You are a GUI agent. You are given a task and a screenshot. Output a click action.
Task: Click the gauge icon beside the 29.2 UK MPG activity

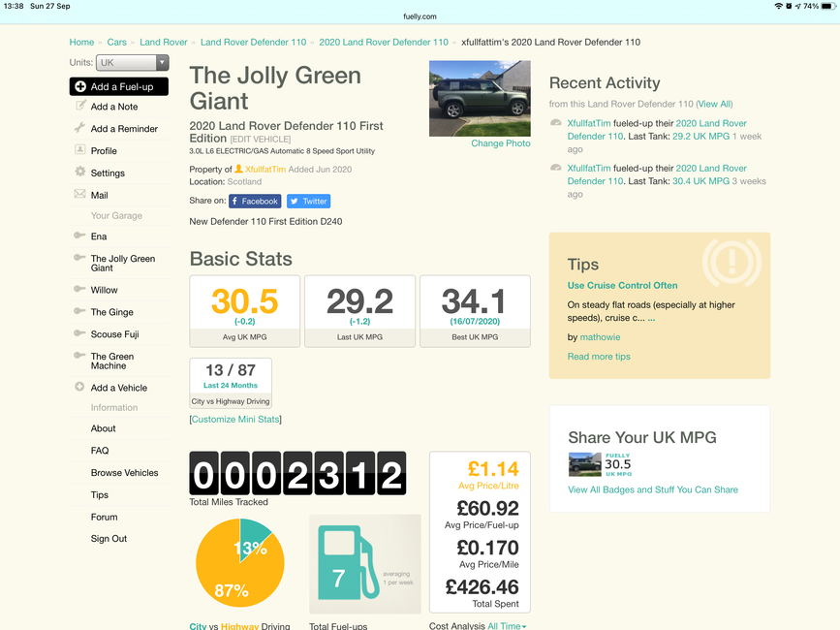pyautogui.click(x=555, y=123)
